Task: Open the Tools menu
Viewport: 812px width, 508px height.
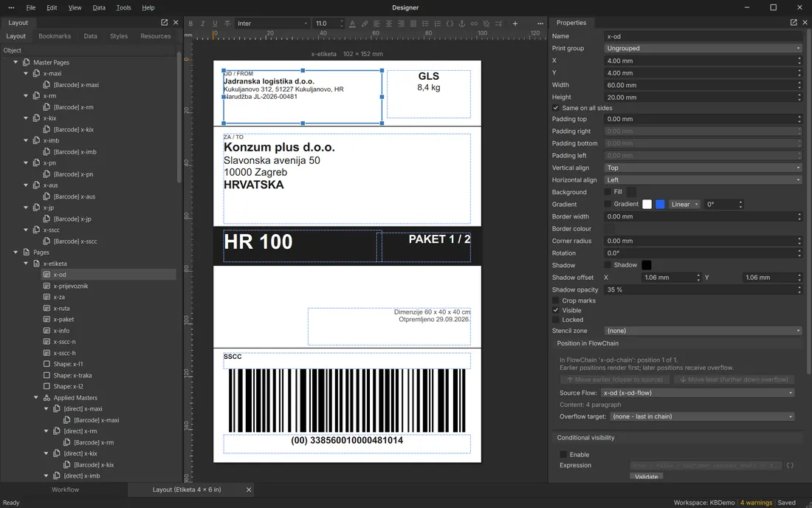Action: (x=123, y=8)
